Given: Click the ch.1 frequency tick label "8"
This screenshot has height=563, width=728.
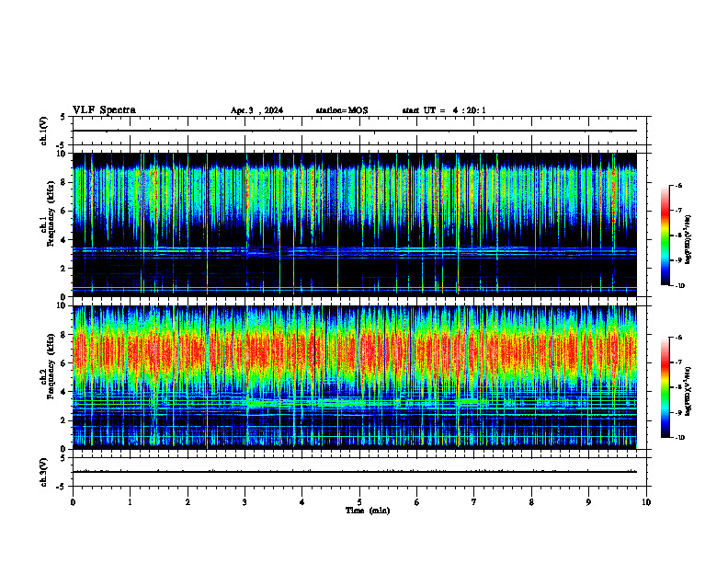Looking at the screenshot, I should [64, 182].
